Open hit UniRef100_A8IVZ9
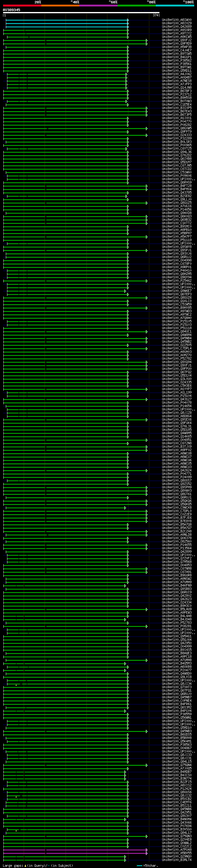Viewport: 197px width, 868px height. [177, 23]
